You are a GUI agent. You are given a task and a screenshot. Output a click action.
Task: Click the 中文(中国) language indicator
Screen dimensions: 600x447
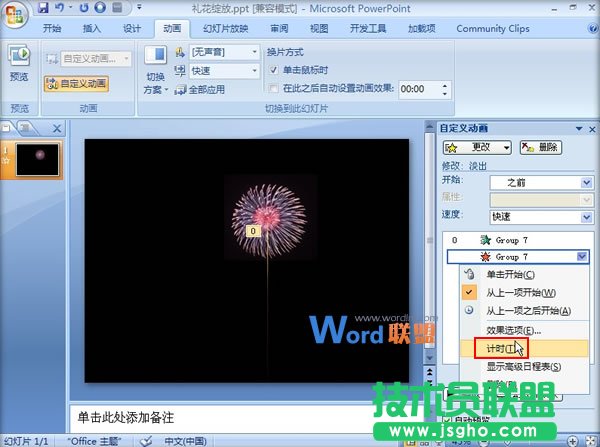coord(185,441)
